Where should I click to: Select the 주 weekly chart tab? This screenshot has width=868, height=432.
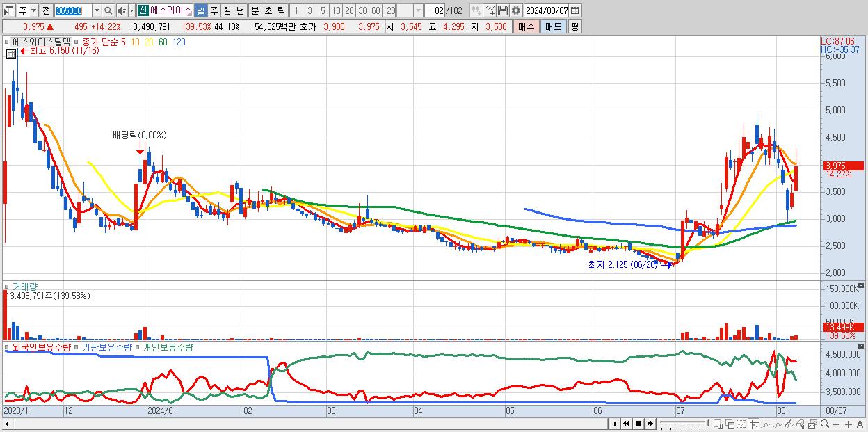click(214, 10)
